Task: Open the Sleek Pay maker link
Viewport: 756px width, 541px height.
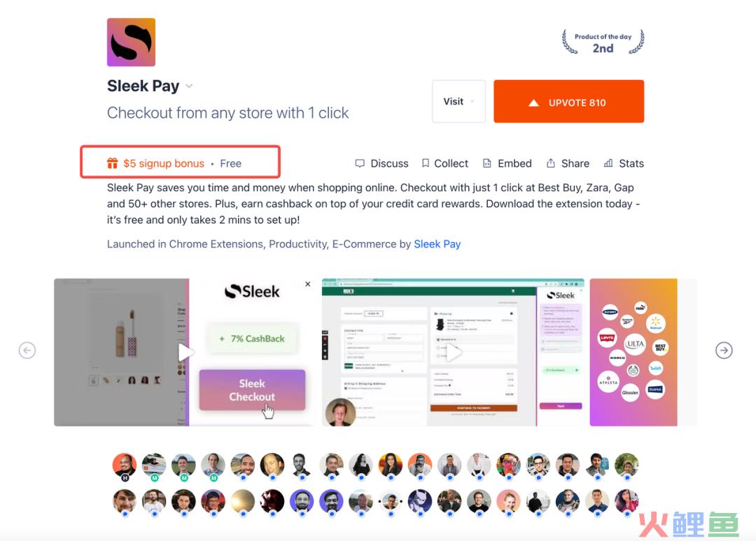Action: click(x=437, y=244)
